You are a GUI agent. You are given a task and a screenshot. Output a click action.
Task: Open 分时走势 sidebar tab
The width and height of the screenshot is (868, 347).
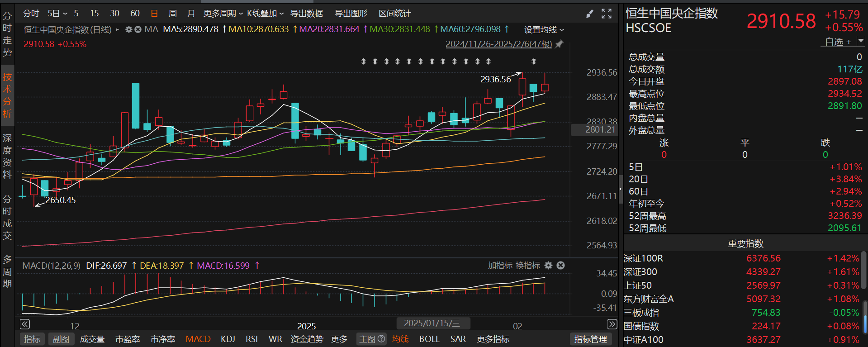(7, 34)
